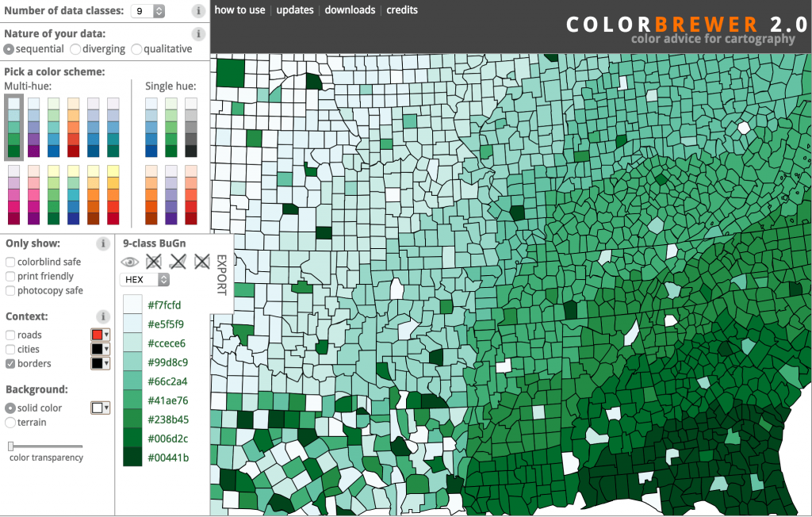Image resolution: width=812 pixels, height=517 pixels.
Task: Open the credits link
Action: [402, 10]
